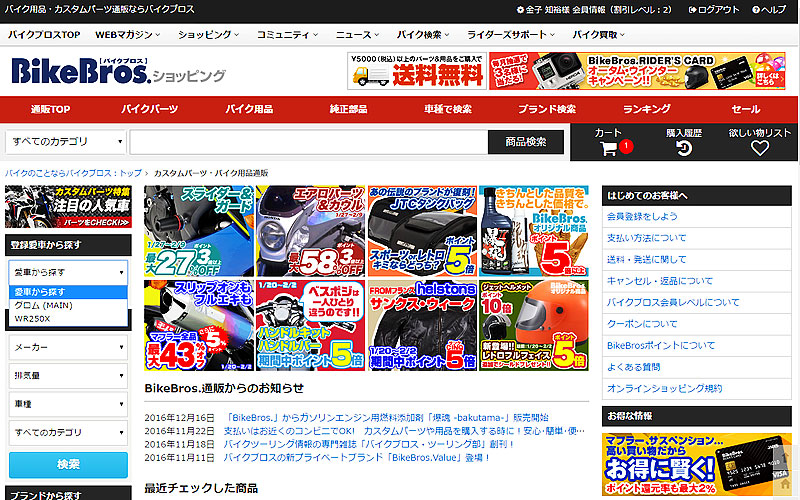Open the メーカー dropdown
Image resolution: width=800 pixels, height=500 pixels.
coord(68,347)
